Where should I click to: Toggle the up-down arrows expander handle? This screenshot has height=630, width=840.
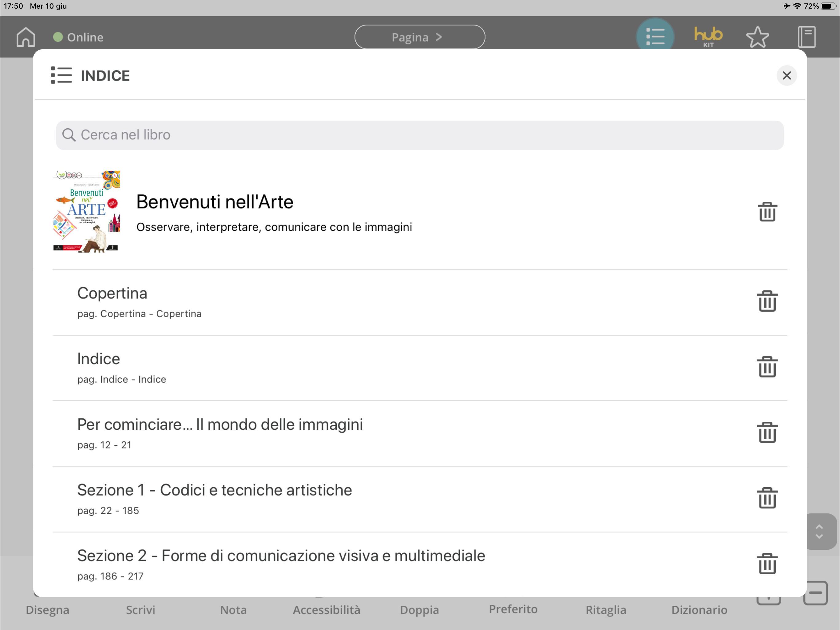click(819, 531)
